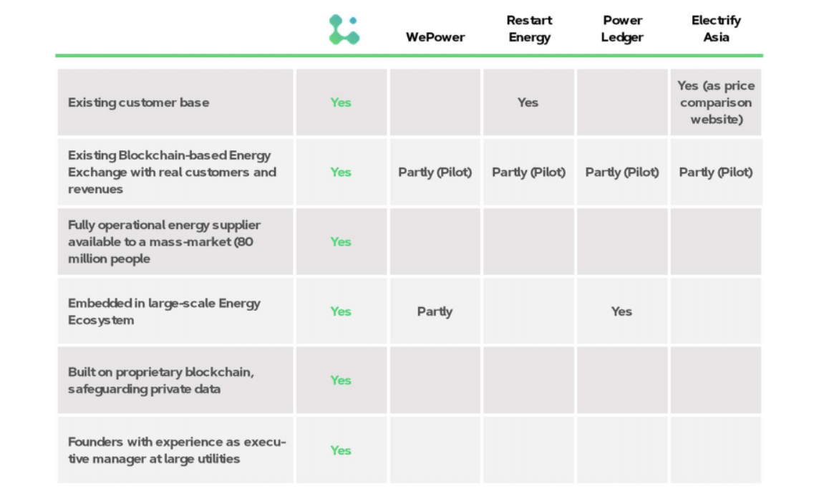Click Restart Energy's Yes in customer base row
Screen dimensions: 824x504
pyautogui.click(x=528, y=102)
